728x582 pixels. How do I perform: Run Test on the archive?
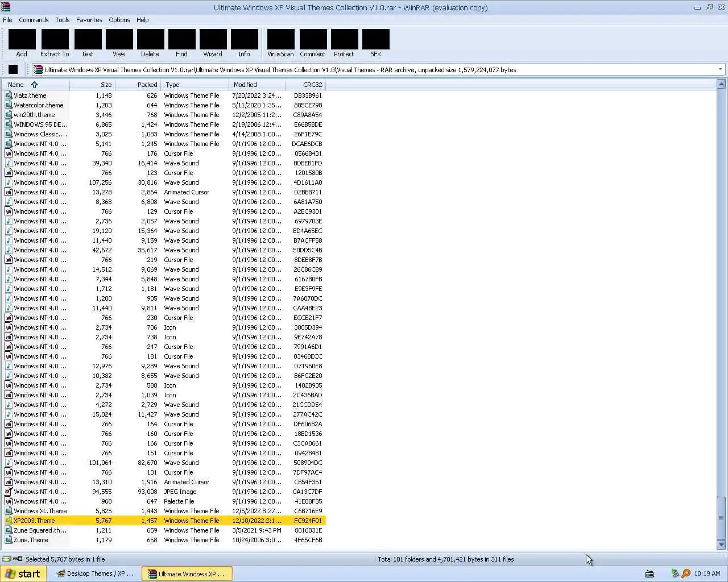pos(88,44)
